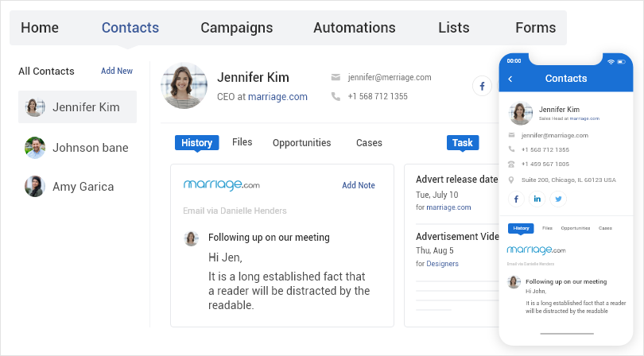Viewport: 644px width, 356px height.
Task: Tap the LinkedIn icon in mobile contact card
Action: pos(537,199)
